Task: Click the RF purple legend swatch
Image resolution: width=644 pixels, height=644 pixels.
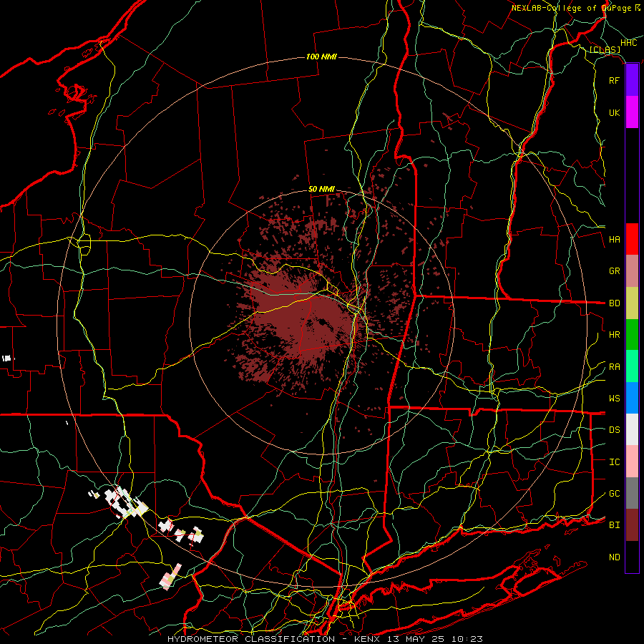Action: point(632,80)
